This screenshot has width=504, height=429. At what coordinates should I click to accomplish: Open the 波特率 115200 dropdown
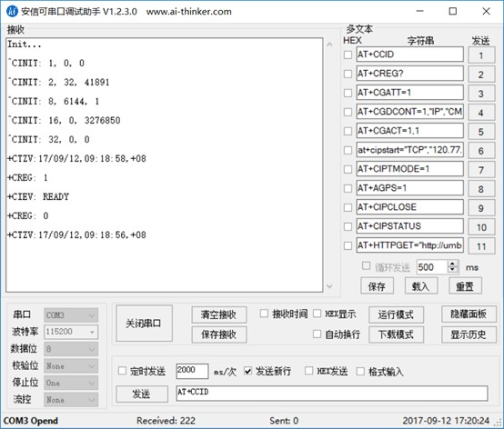tap(71, 332)
